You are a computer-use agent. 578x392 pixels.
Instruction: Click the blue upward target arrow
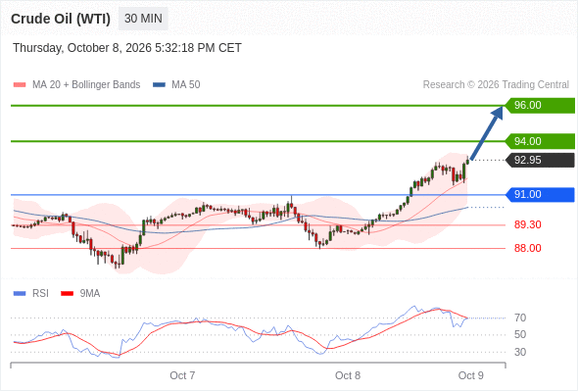click(x=487, y=132)
